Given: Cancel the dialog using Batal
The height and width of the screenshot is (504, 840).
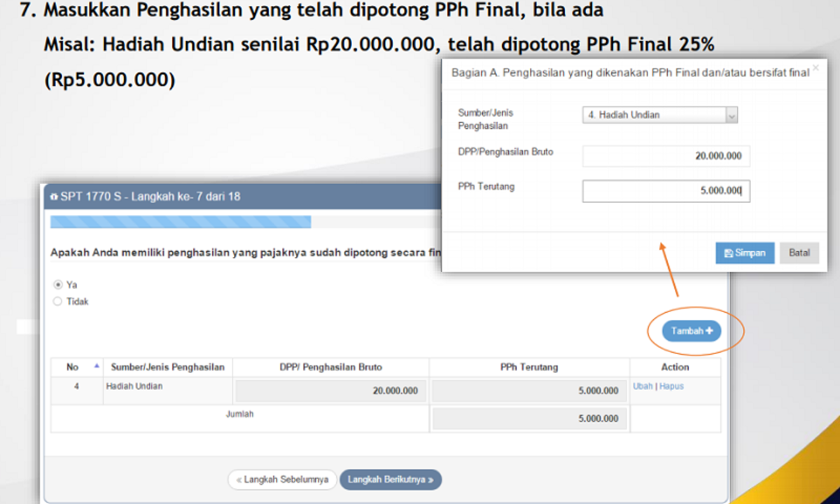Looking at the screenshot, I should pyautogui.click(x=799, y=253).
